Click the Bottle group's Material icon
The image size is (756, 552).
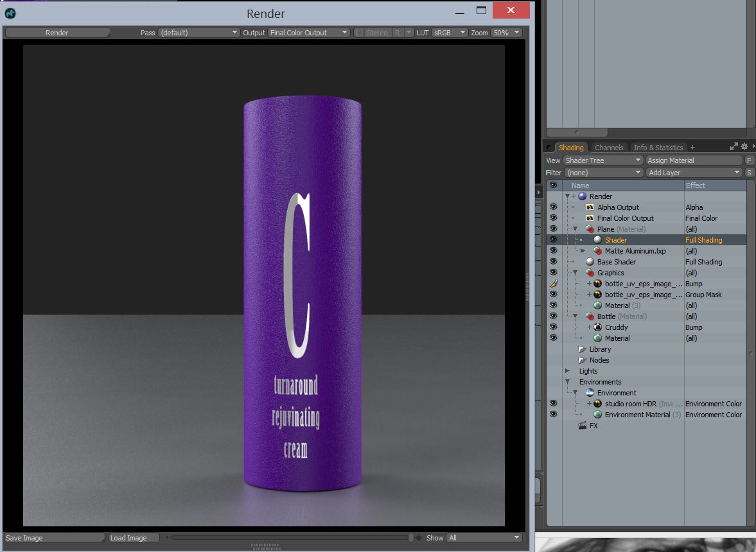(598, 338)
